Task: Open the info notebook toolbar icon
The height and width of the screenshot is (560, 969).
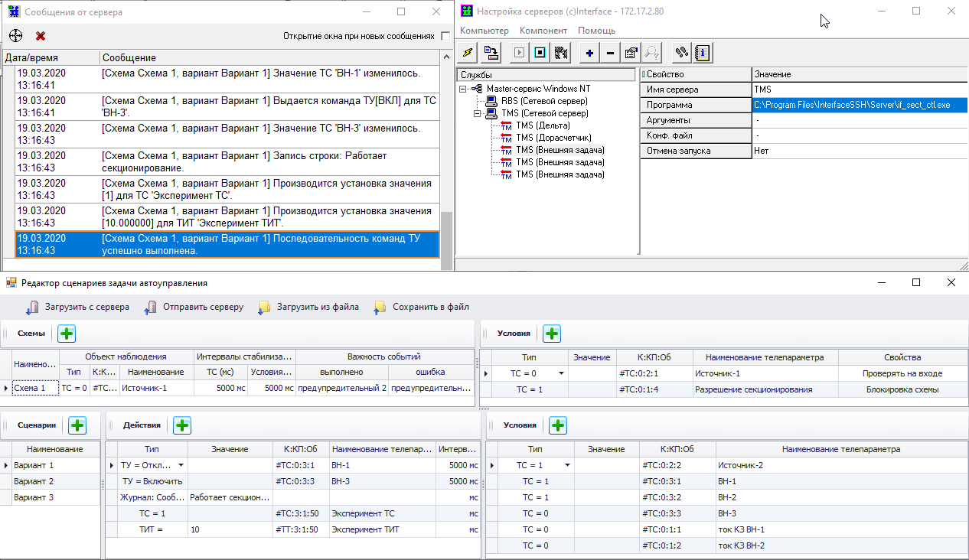Action: pyautogui.click(x=702, y=52)
